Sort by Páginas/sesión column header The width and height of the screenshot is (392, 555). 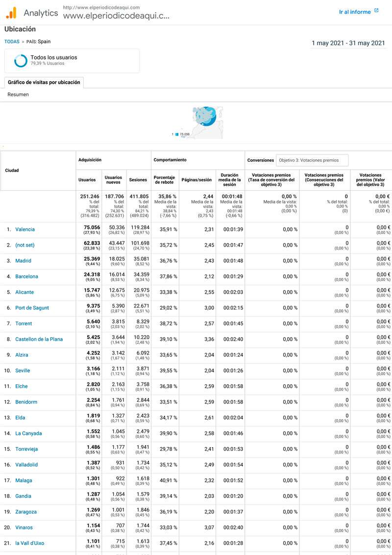(x=196, y=180)
